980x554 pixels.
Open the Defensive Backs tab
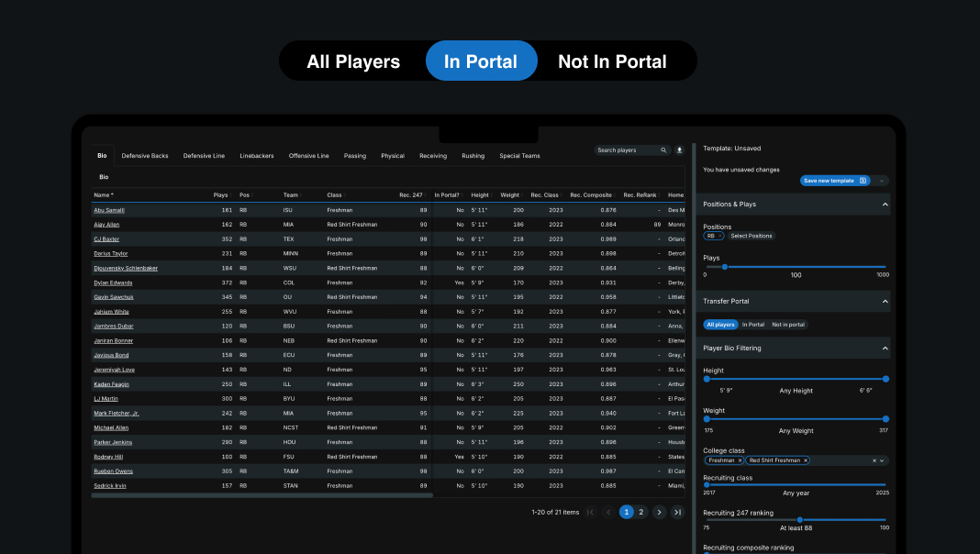[x=144, y=156]
